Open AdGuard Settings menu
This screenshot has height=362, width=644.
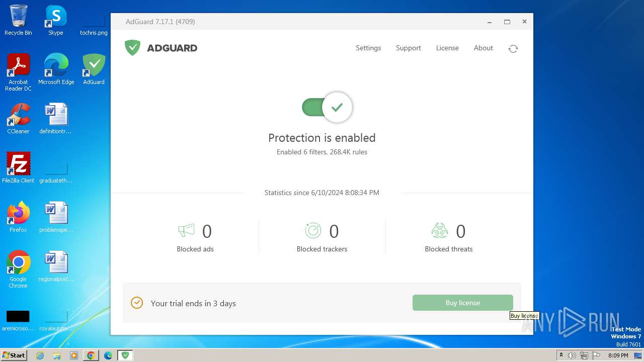coord(368,48)
